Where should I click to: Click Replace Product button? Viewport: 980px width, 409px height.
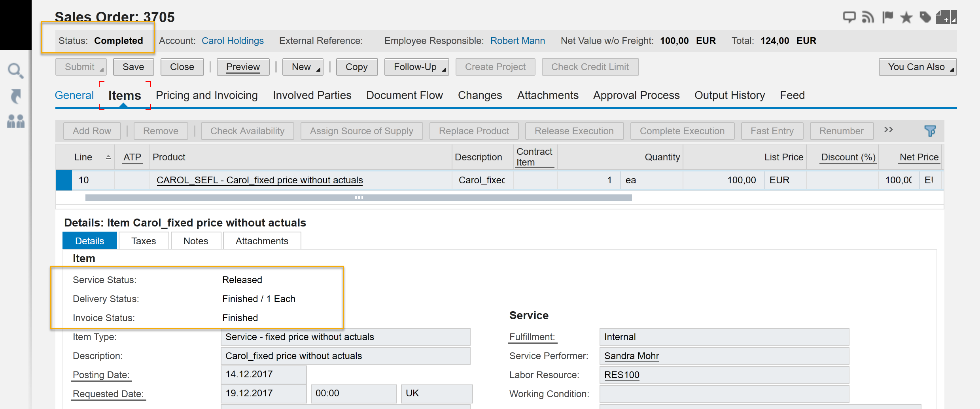(474, 131)
